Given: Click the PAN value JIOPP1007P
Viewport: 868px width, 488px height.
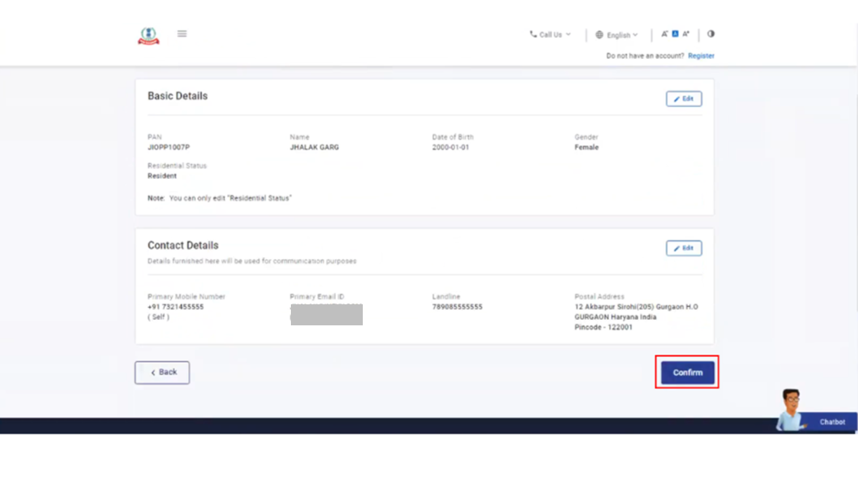Looking at the screenshot, I should [x=169, y=147].
